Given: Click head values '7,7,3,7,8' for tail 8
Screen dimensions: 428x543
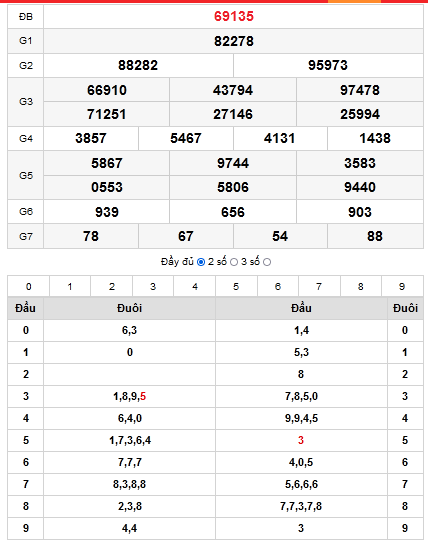Looking at the screenshot, I should [301, 506].
